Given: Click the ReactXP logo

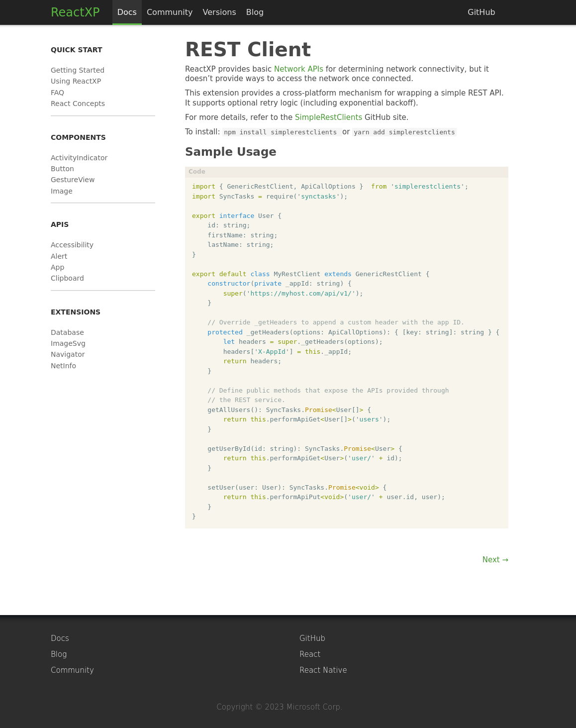Looking at the screenshot, I should (x=75, y=12).
